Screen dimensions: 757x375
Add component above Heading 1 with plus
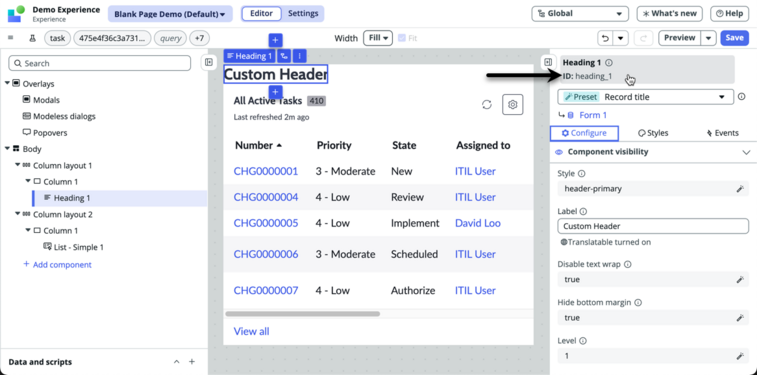point(275,40)
